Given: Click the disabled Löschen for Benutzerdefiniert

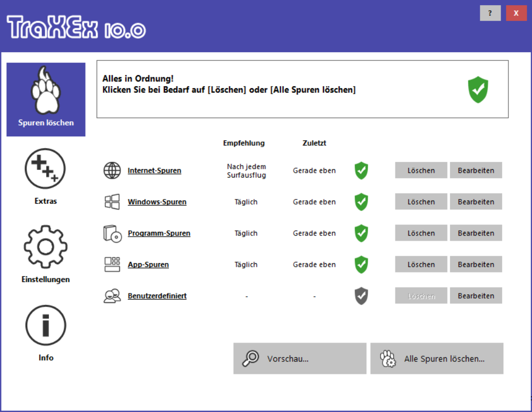Looking at the screenshot, I should tap(421, 296).
